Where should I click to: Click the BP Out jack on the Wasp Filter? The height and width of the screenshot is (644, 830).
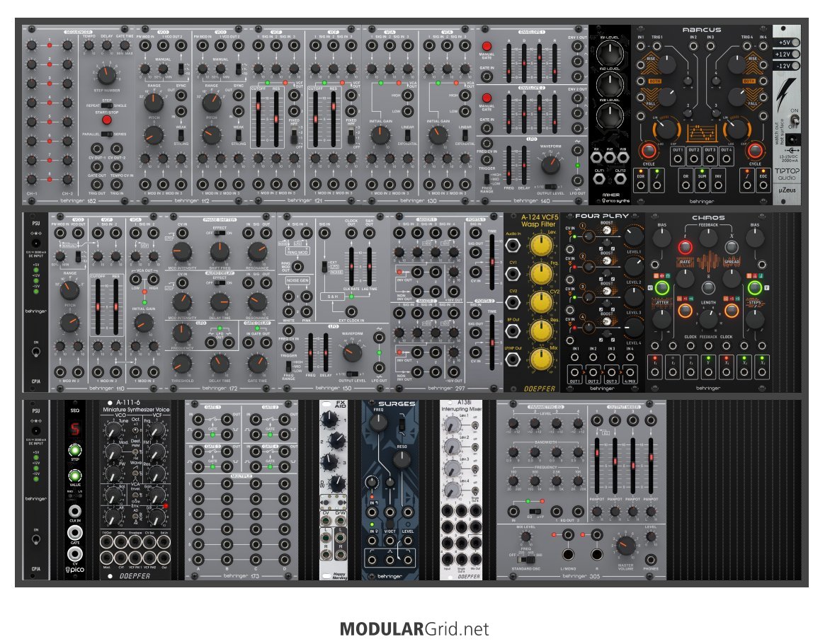tap(512, 331)
